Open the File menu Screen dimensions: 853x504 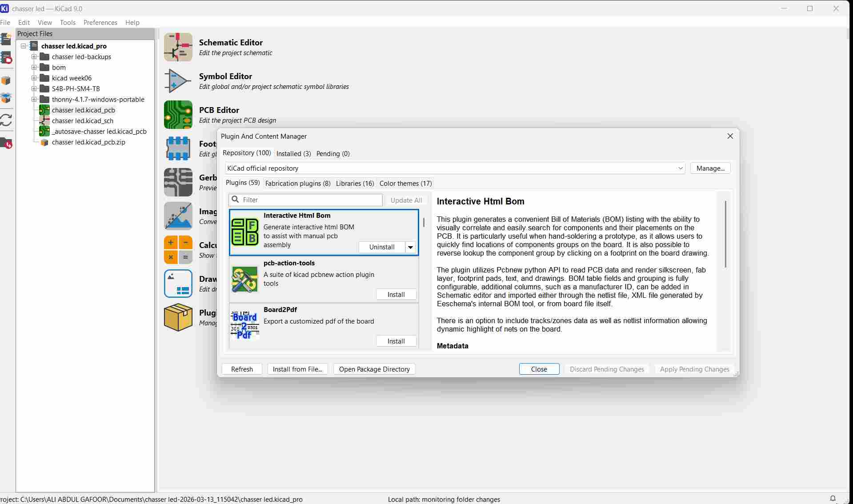click(x=5, y=22)
